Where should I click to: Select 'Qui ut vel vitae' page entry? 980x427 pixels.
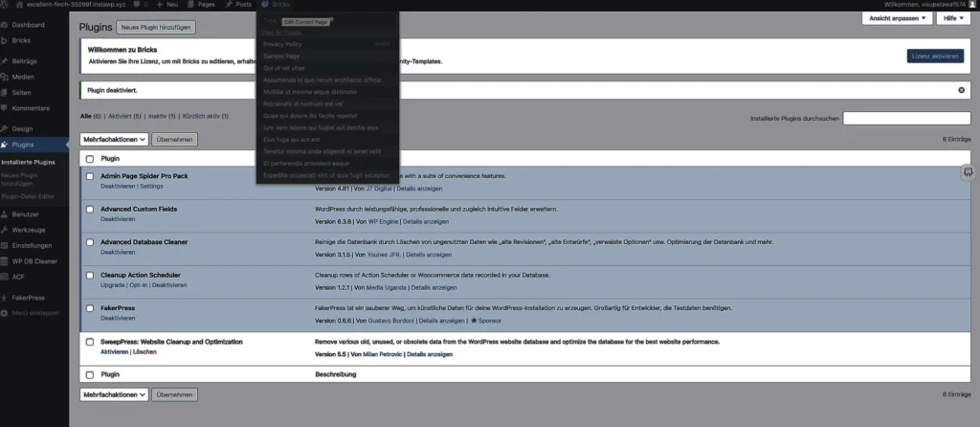click(x=283, y=68)
